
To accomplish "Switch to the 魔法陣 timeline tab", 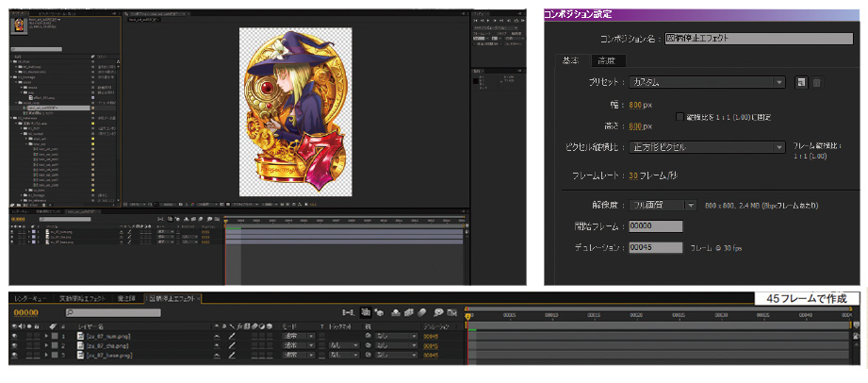I will tap(127, 299).
